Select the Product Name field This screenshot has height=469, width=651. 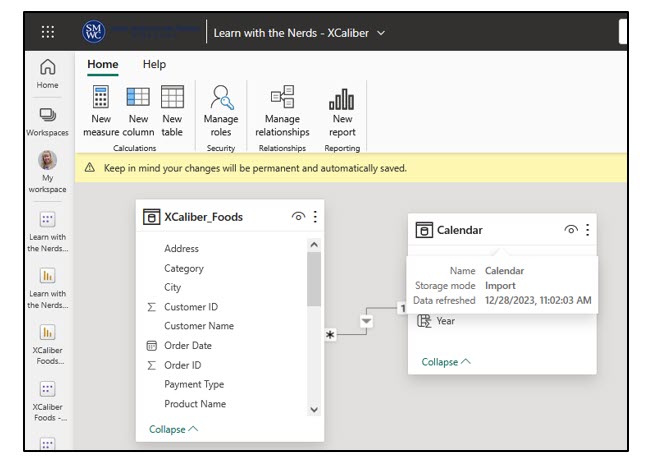coord(195,403)
